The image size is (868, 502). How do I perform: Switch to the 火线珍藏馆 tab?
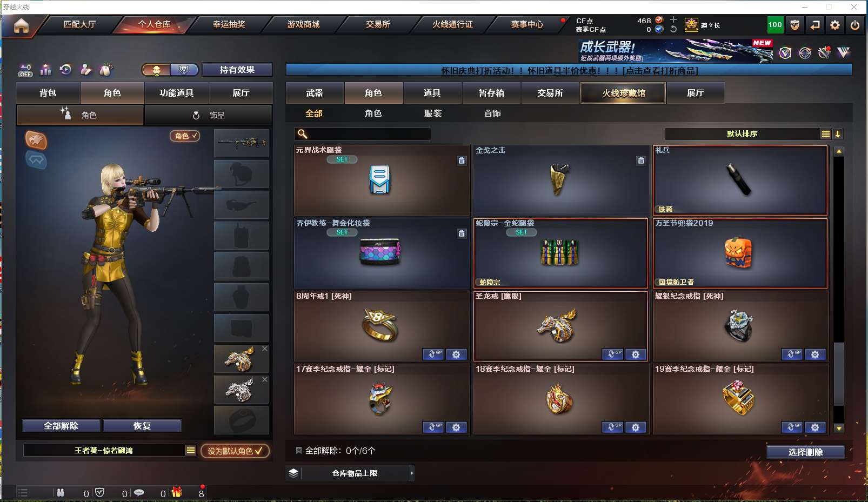(x=623, y=93)
